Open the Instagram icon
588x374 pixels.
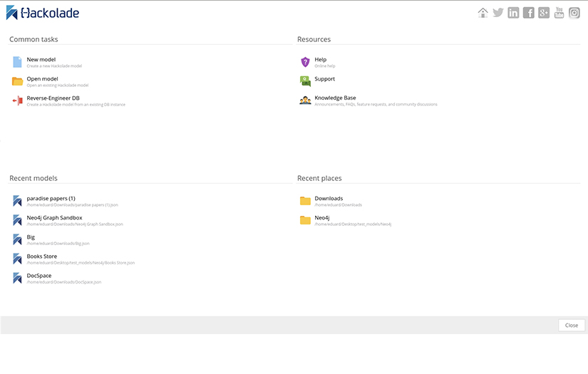(x=574, y=13)
